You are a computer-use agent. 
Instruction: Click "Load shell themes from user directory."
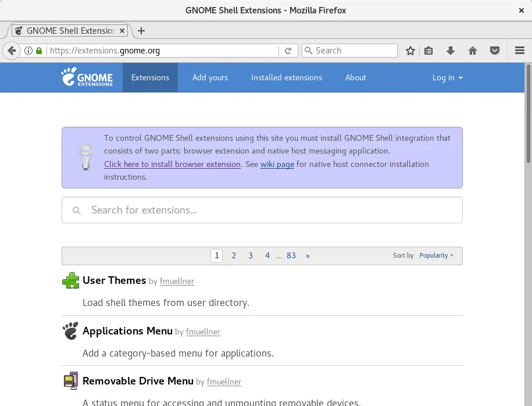coord(166,302)
